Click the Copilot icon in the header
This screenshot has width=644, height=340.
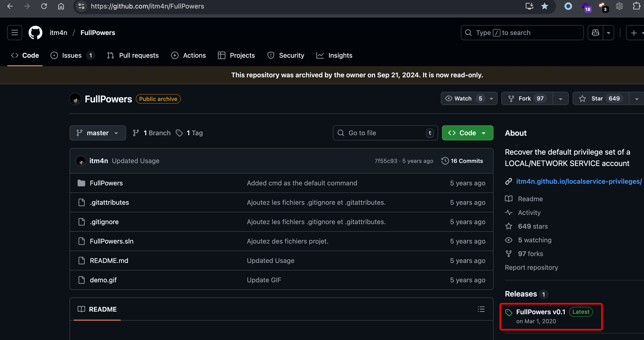pyautogui.click(x=595, y=33)
